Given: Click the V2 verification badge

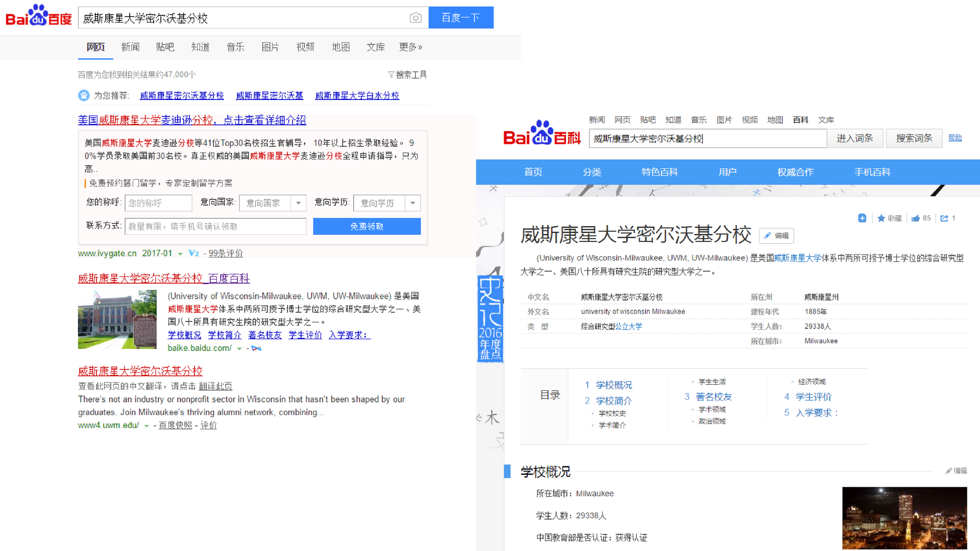Looking at the screenshot, I should click(x=193, y=254).
